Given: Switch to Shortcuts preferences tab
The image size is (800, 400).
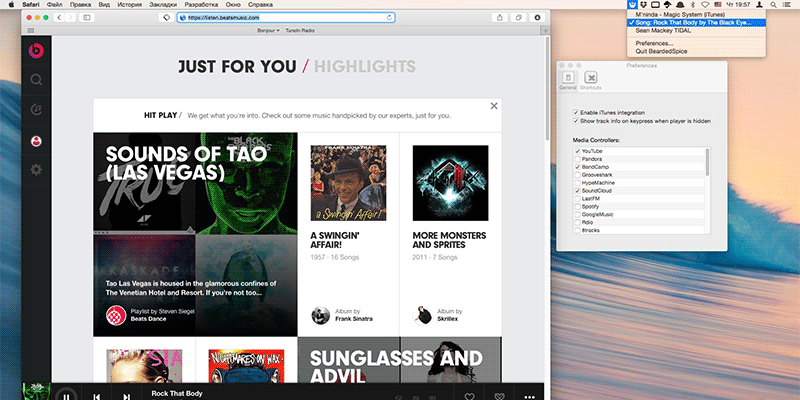Looking at the screenshot, I should (590, 81).
